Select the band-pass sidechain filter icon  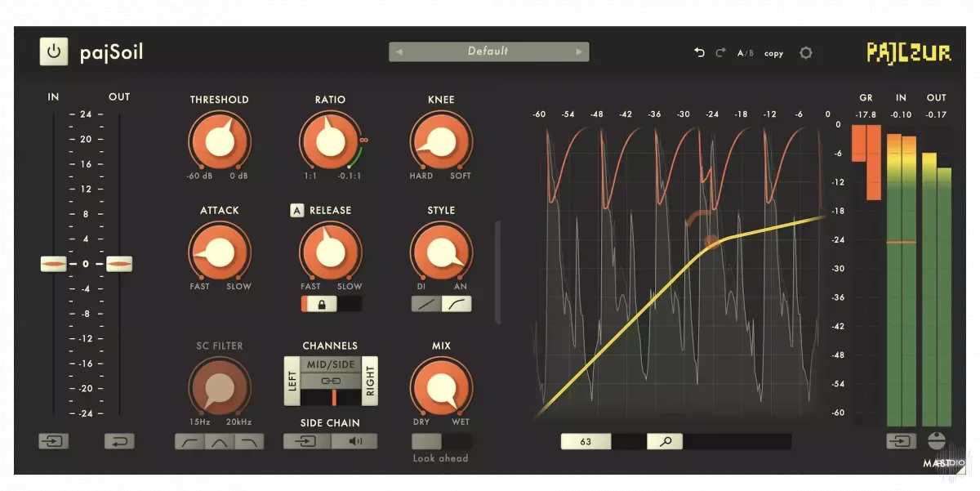[x=219, y=442]
